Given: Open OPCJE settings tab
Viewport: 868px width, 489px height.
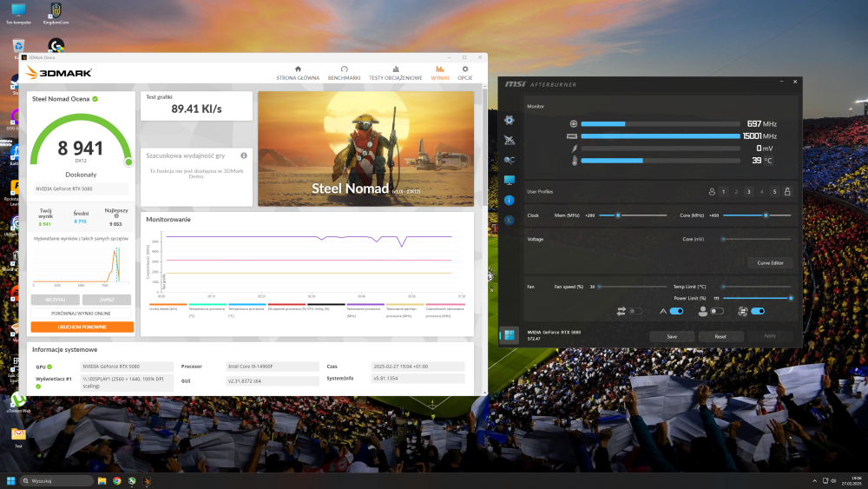Looking at the screenshot, I should click(465, 73).
